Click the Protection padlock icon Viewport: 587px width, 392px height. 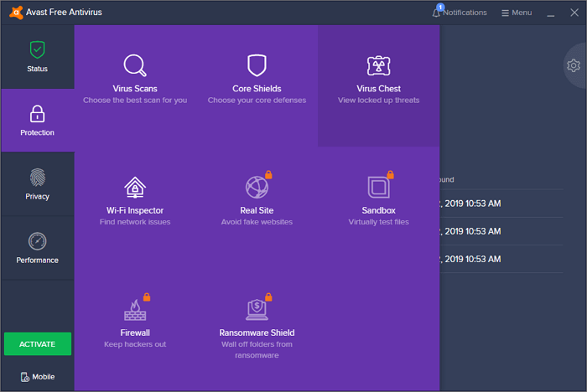tap(37, 114)
